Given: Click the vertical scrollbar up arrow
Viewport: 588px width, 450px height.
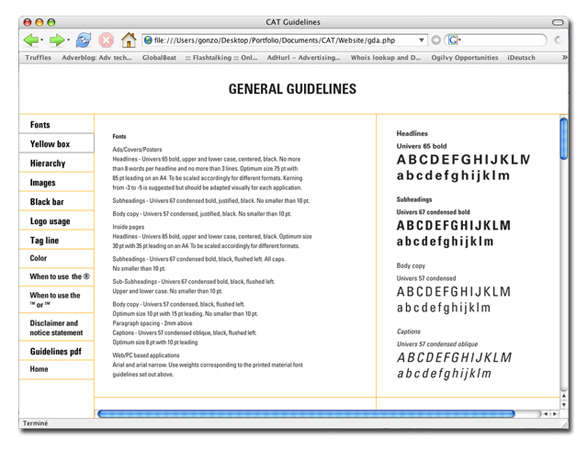Looking at the screenshot, I should pyautogui.click(x=564, y=396).
